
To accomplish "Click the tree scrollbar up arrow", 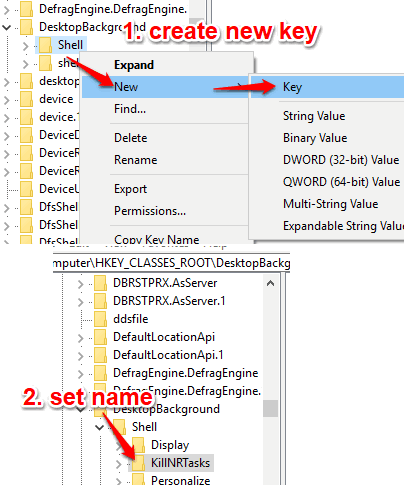I will click(270, 283).
